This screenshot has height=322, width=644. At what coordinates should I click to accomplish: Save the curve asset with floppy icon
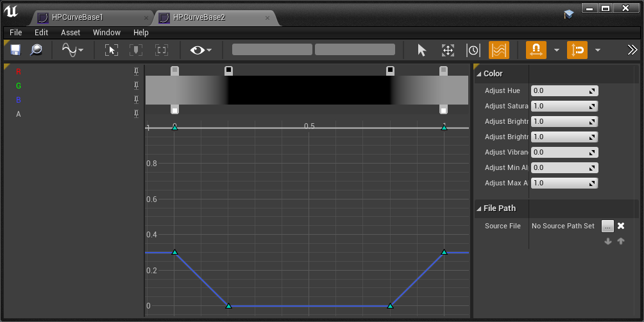tap(15, 50)
